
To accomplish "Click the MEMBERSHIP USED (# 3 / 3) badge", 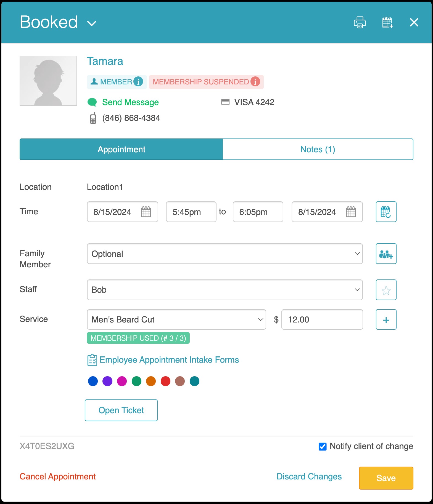I will pos(138,338).
